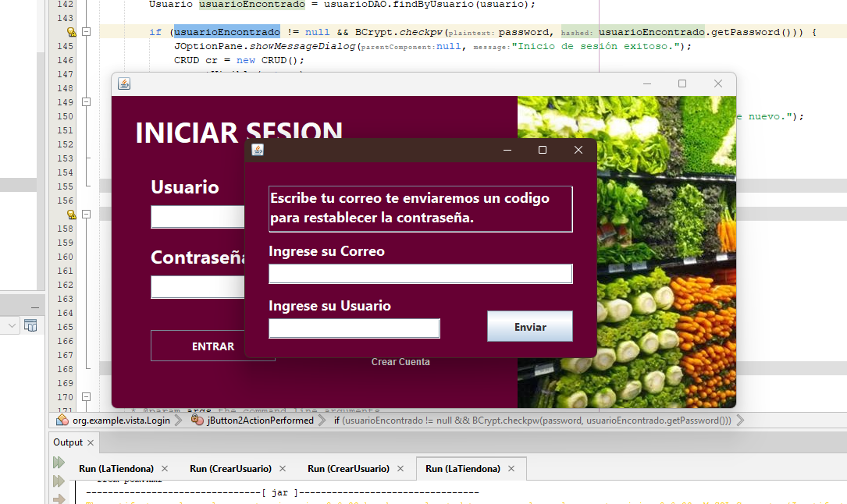
Task: Click the org.example.vista.Login breadcrumb
Action: 121,421
